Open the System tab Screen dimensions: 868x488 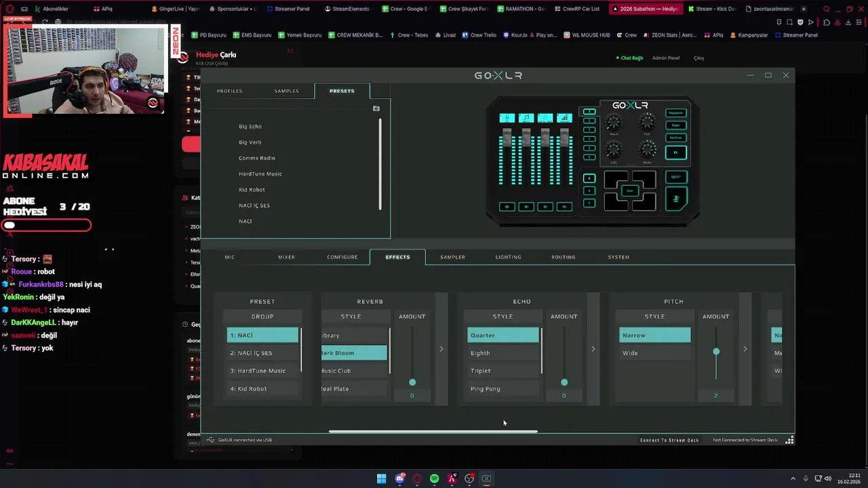coord(618,257)
